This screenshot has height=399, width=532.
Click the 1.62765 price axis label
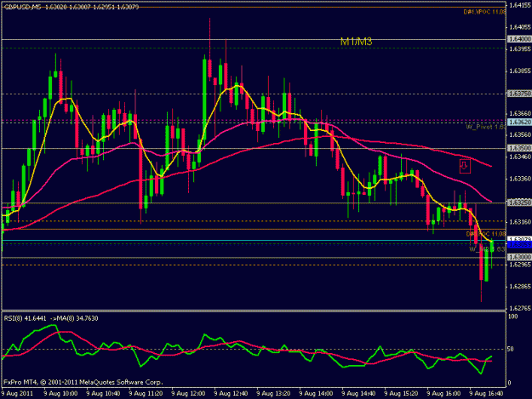[x=520, y=308]
